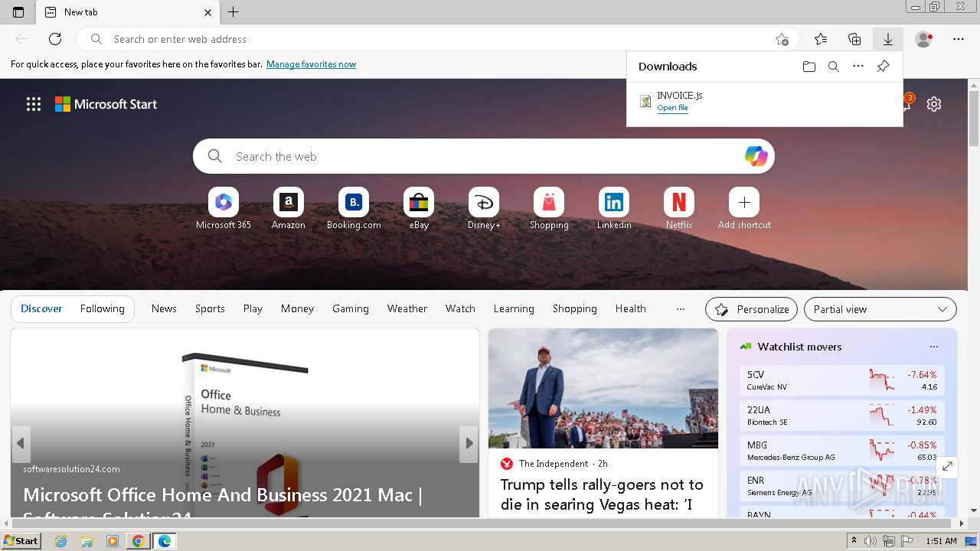The image size is (980, 551).
Task: Click the Personalize button
Action: (x=751, y=309)
